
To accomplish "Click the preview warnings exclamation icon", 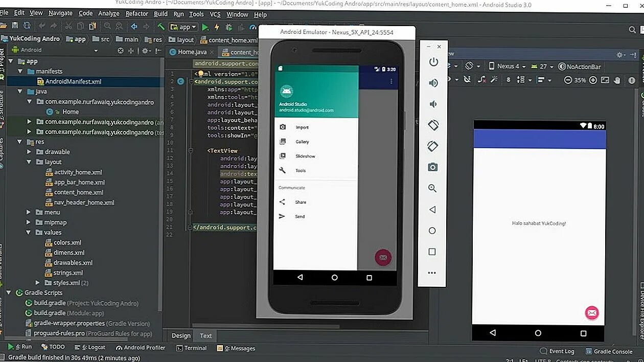I will click(633, 80).
